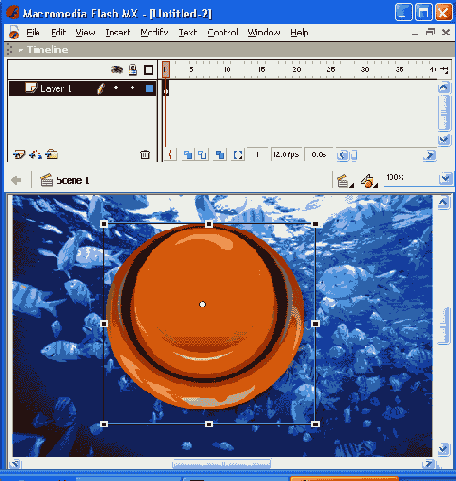Open the timeline frame view menu
The image size is (456, 481).
(x=444, y=70)
